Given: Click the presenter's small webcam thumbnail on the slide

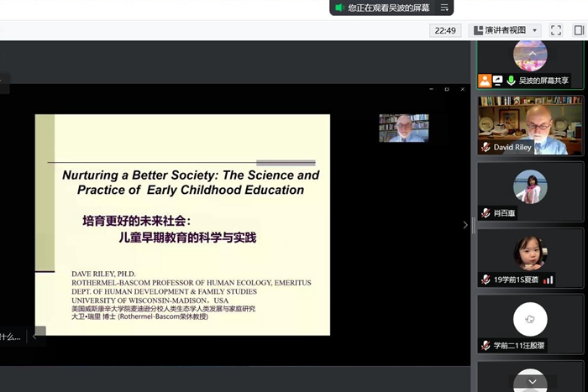Looking at the screenshot, I should coord(403,128).
